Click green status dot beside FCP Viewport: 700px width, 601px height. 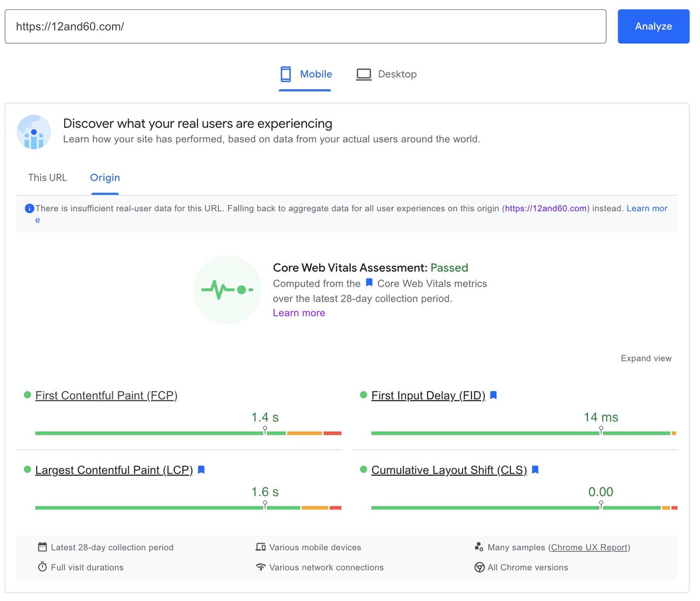(x=27, y=395)
